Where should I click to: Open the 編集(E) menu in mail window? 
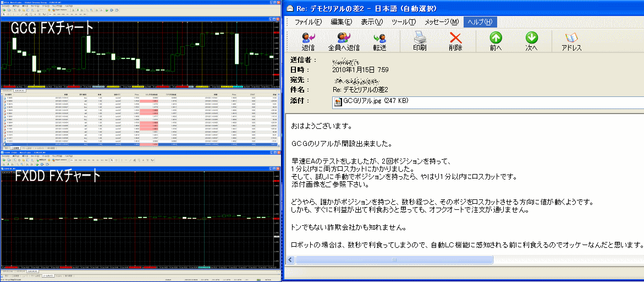tap(341, 22)
